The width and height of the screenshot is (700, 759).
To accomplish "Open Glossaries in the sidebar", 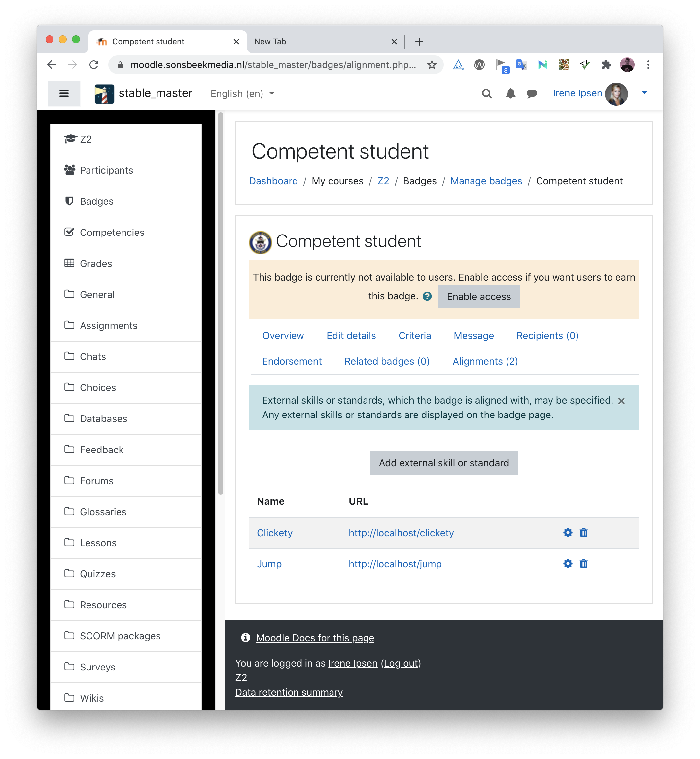I will [126, 512].
